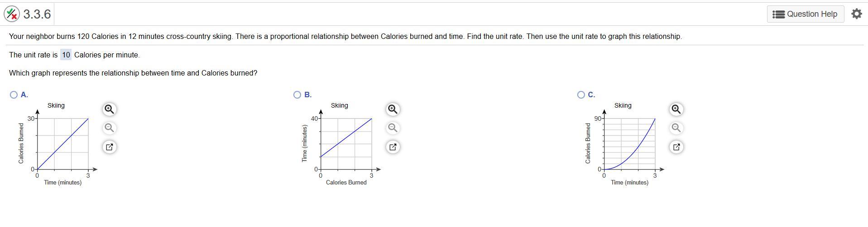The width and height of the screenshot is (868, 227).
Task: Zoom out on graph C
Action: (x=676, y=128)
